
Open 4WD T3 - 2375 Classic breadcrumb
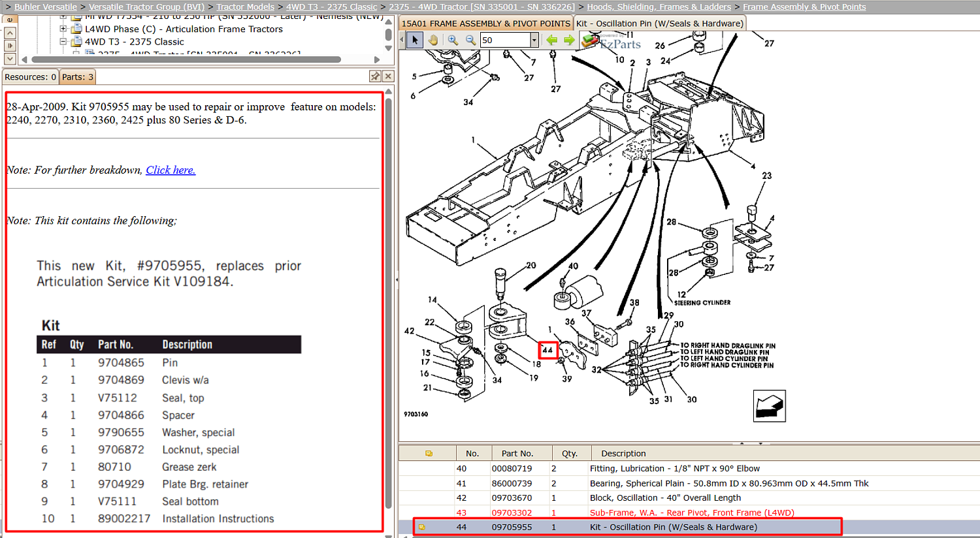(x=331, y=7)
